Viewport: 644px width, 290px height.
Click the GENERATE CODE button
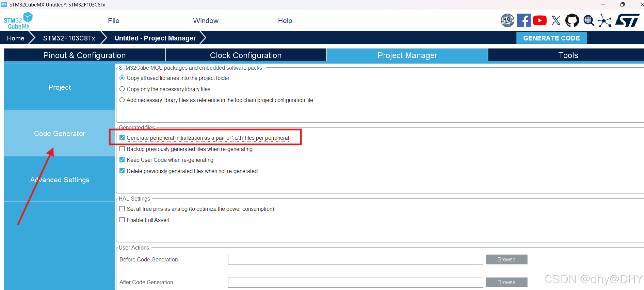pyautogui.click(x=551, y=38)
